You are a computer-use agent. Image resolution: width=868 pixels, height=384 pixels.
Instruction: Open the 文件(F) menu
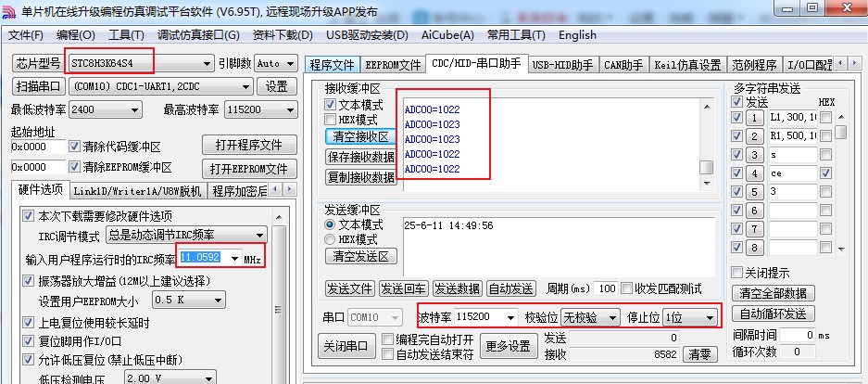coord(25,35)
